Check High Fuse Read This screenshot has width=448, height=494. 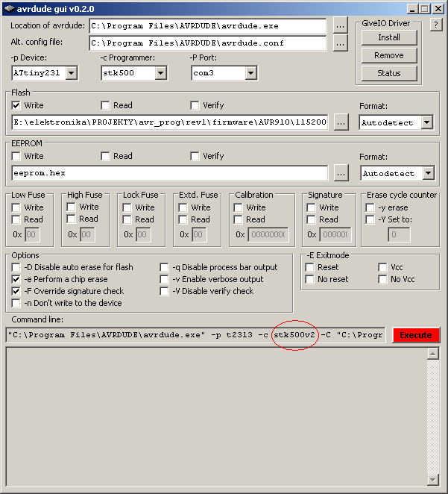(x=71, y=219)
